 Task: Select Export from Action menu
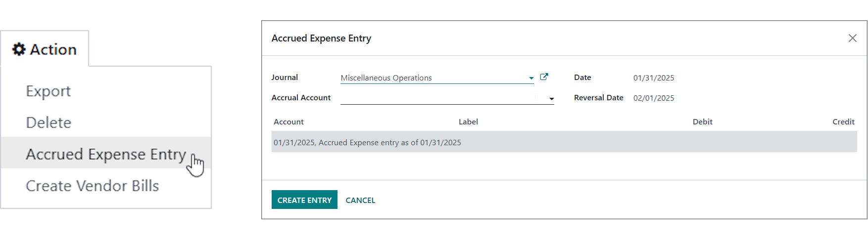tap(48, 91)
